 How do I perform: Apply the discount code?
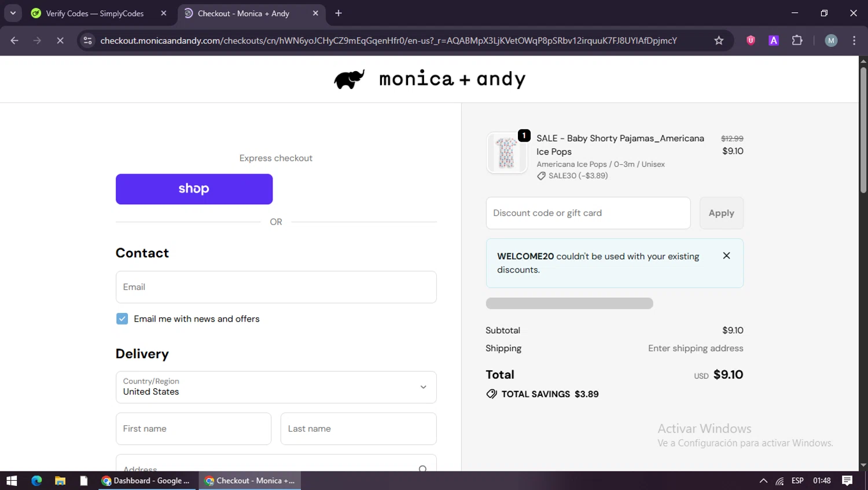click(721, 213)
